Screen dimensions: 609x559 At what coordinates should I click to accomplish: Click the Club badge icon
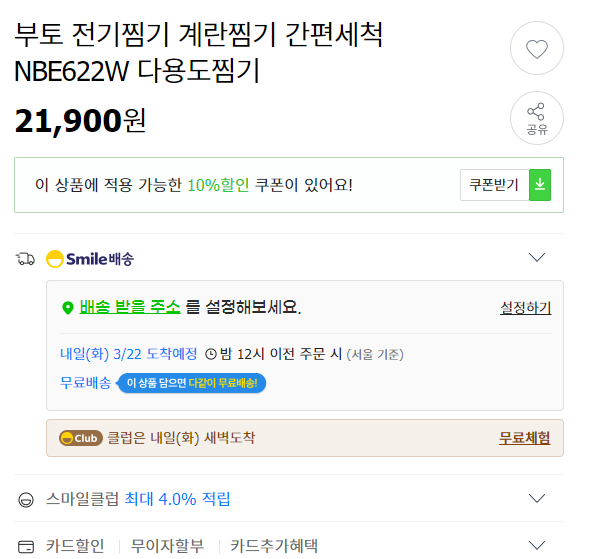[x=81, y=438]
